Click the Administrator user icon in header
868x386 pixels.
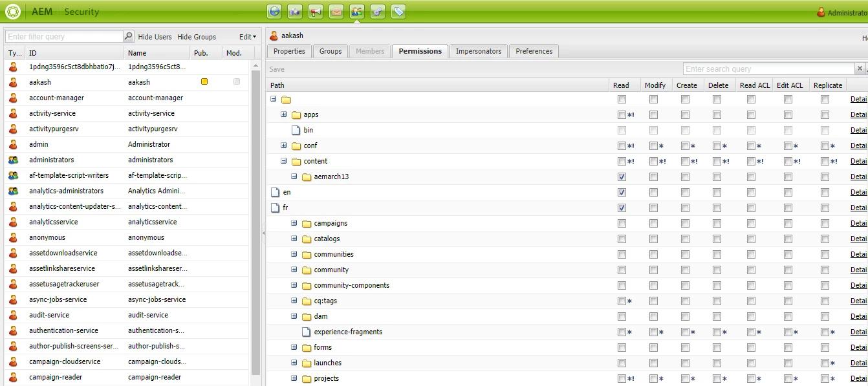(x=821, y=12)
